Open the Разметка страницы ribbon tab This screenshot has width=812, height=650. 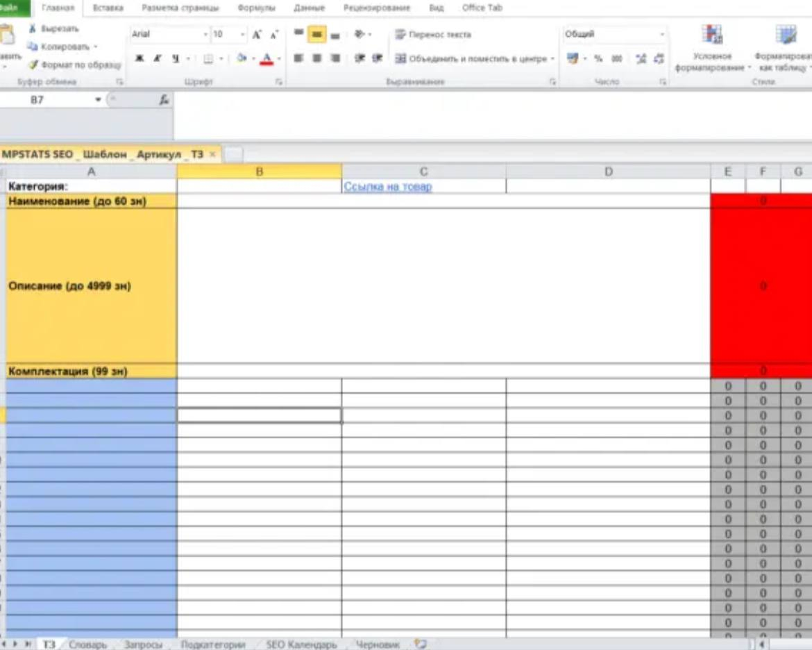180,8
